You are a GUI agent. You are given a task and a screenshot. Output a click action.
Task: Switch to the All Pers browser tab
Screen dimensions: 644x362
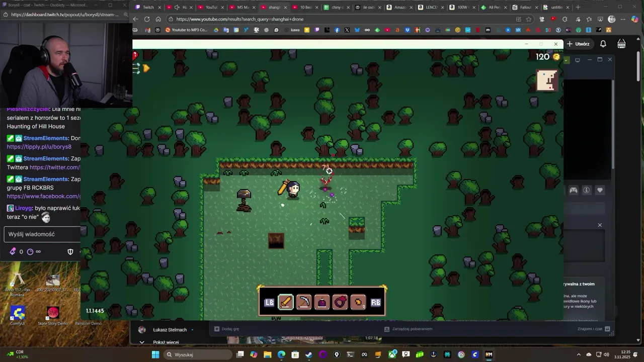(494, 7)
